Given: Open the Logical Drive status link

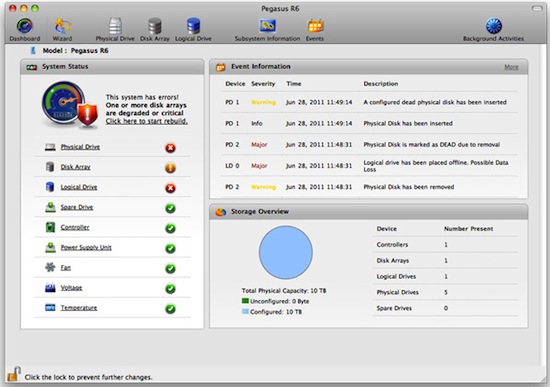Looking at the screenshot, I should (79, 187).
